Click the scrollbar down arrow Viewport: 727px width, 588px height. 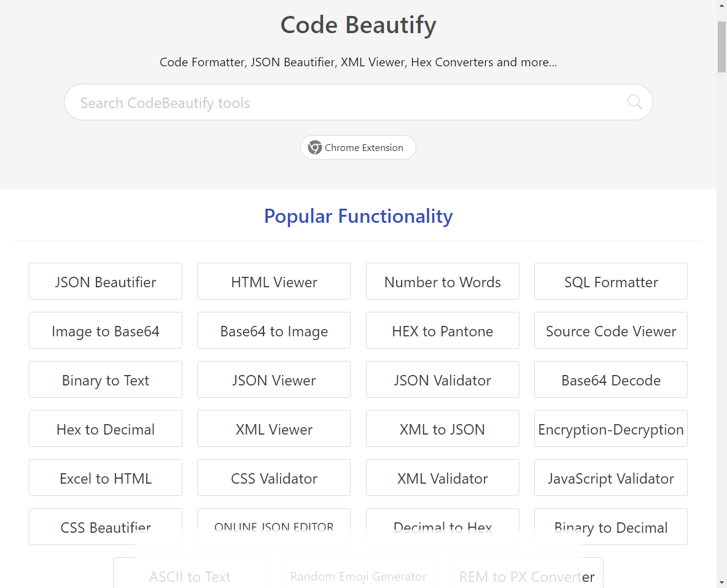click(721, 581)
